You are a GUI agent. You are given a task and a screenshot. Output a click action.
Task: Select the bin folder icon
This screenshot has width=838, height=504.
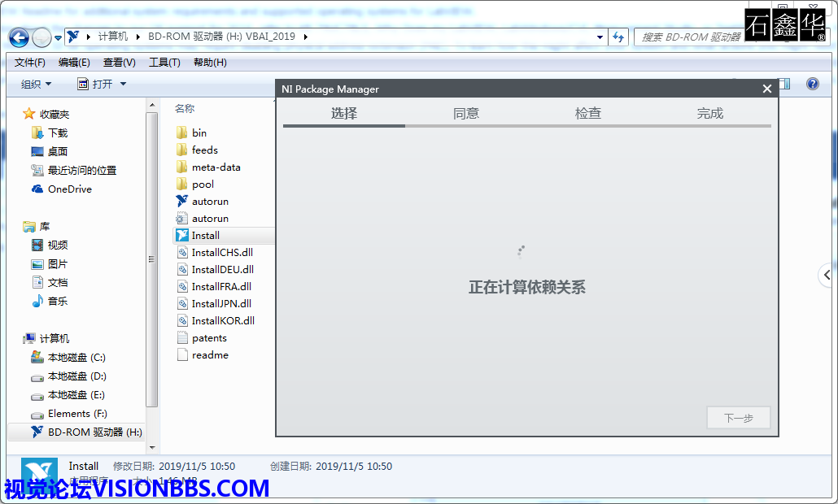click(181, 133)
